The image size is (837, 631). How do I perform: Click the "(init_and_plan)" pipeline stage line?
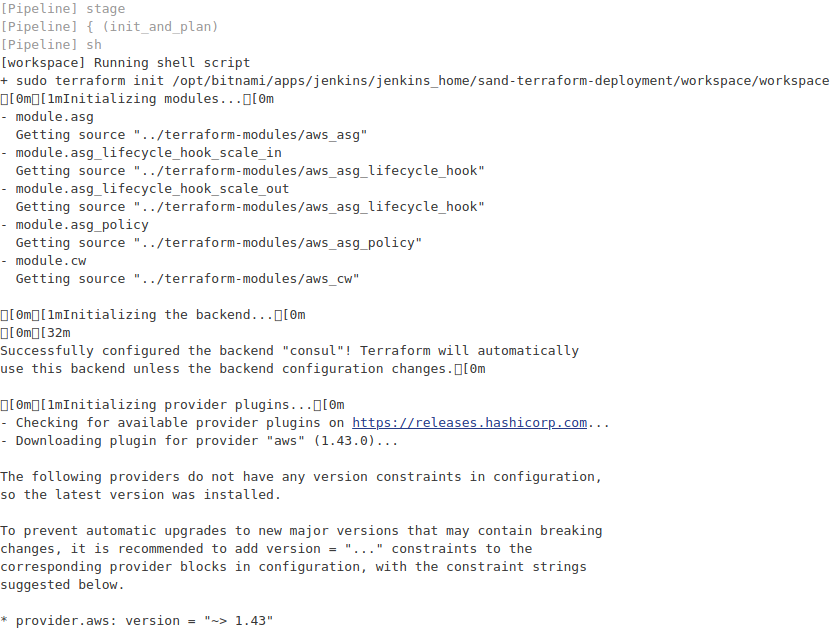pos(110,27)
